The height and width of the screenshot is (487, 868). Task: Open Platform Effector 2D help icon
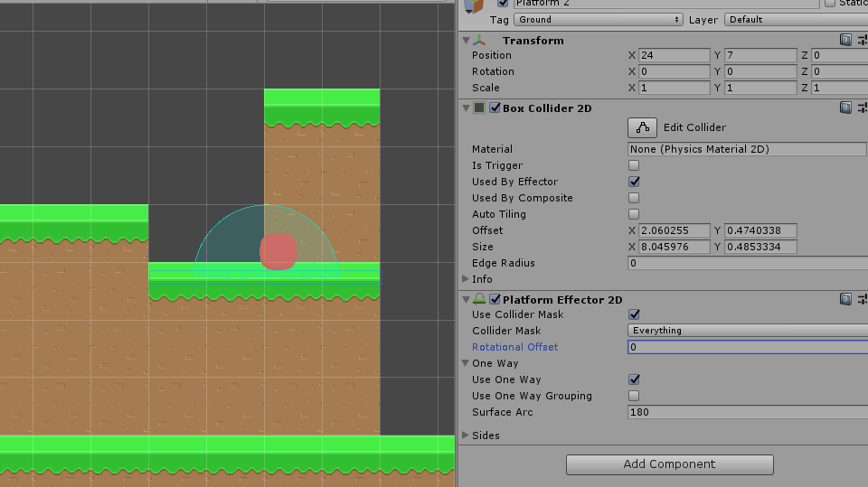[845, 299]
